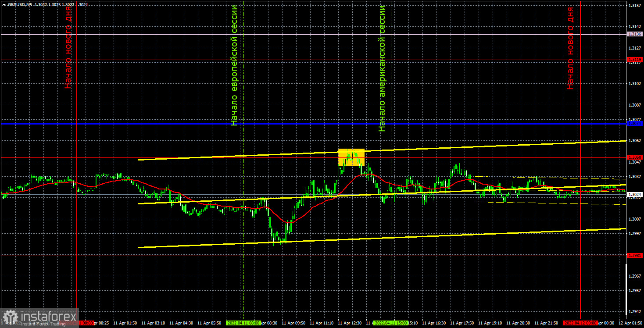Screen dimensions: 644x328
Task: Click the 12 Apr 01:50 time axis label
Action: click(x=630, y=323)
